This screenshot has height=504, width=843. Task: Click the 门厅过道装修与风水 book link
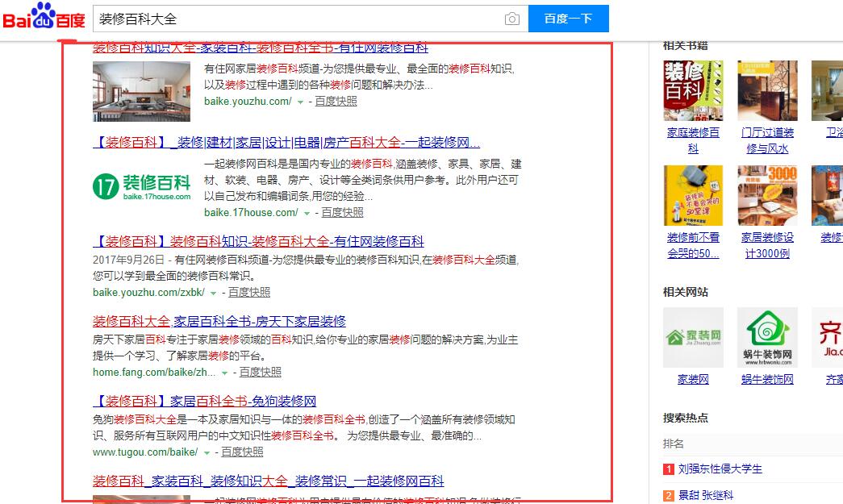767,140
